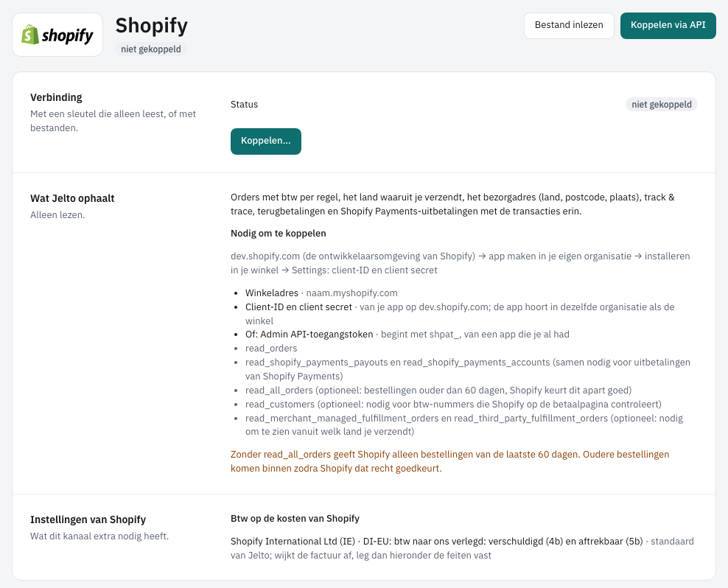728x588 pixels.
Task: Click the Koppelen via API button
Action: tap(668, 26)
